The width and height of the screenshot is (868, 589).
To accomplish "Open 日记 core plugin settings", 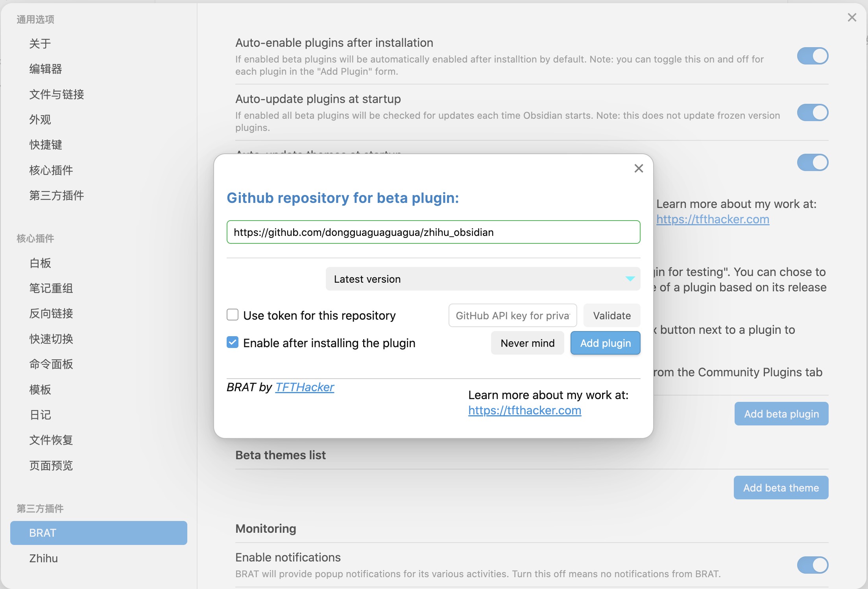I will [x=40, y=414].
